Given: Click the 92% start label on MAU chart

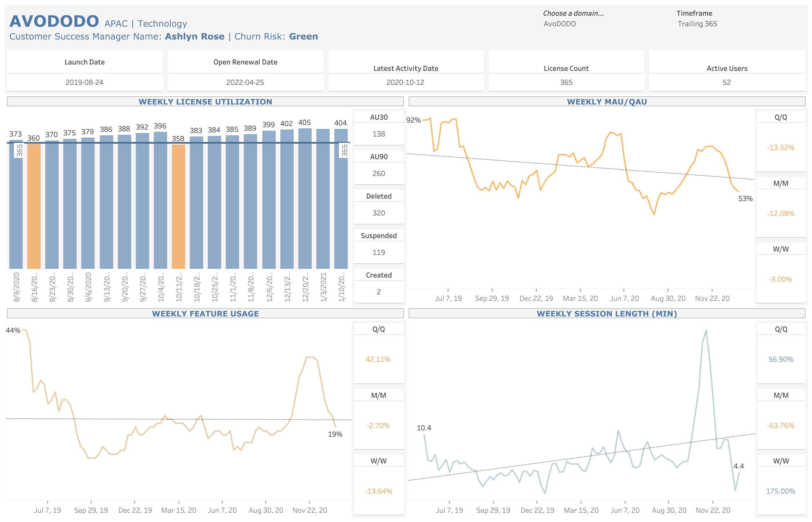Looking at the screenshot, I should tap(414, 120).
